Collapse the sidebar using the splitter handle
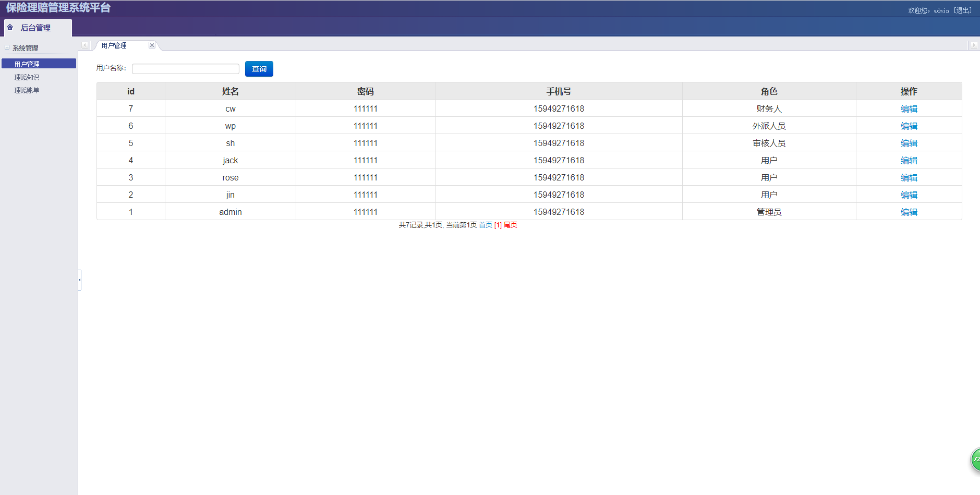This screenshot has height=495, width=980. click(80, 280)
